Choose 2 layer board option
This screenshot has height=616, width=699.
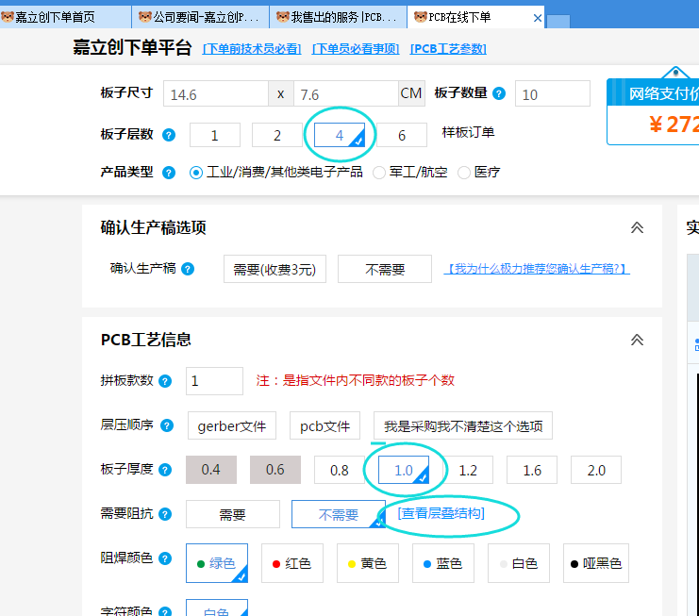pos(277,135)
